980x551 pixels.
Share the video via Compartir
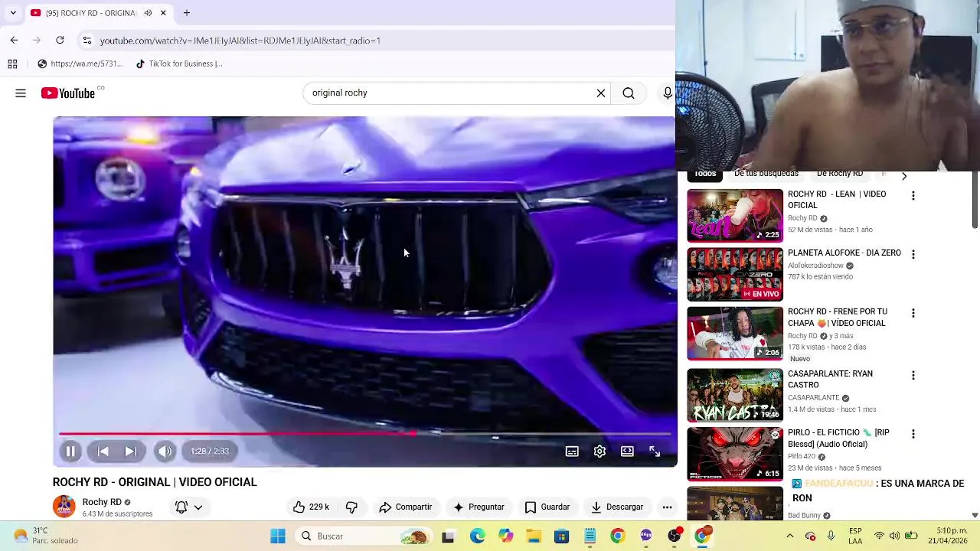pyautogui.click(x=405, y=507)
